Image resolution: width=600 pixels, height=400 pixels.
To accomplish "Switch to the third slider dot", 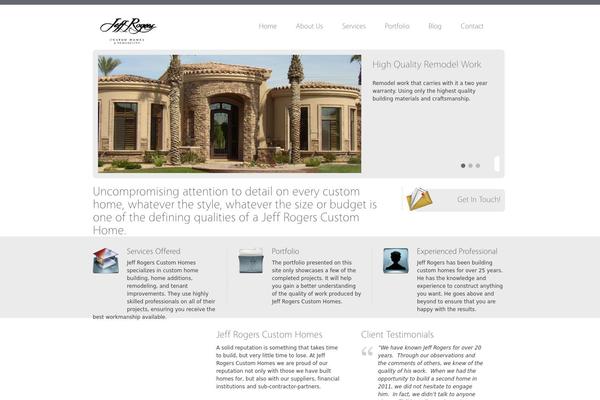I will (478, 166).
